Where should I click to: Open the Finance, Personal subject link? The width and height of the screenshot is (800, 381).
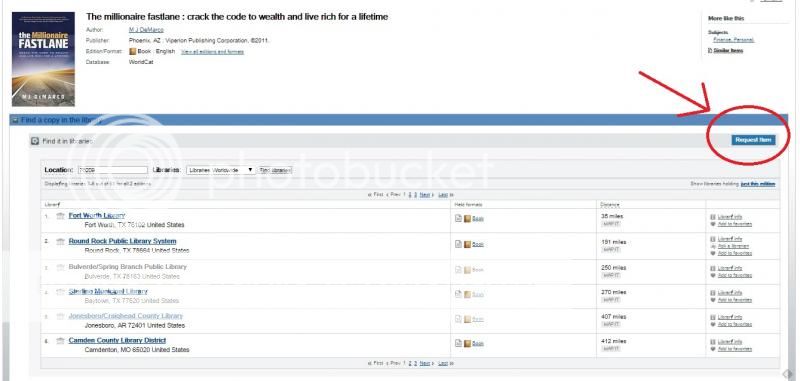point(734,40)
